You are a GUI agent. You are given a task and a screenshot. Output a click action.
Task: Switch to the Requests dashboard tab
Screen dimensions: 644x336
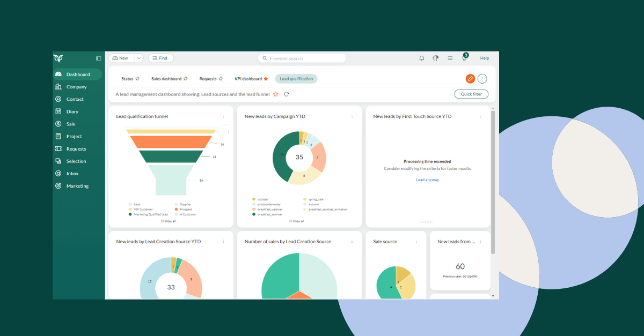click(208, 79)
